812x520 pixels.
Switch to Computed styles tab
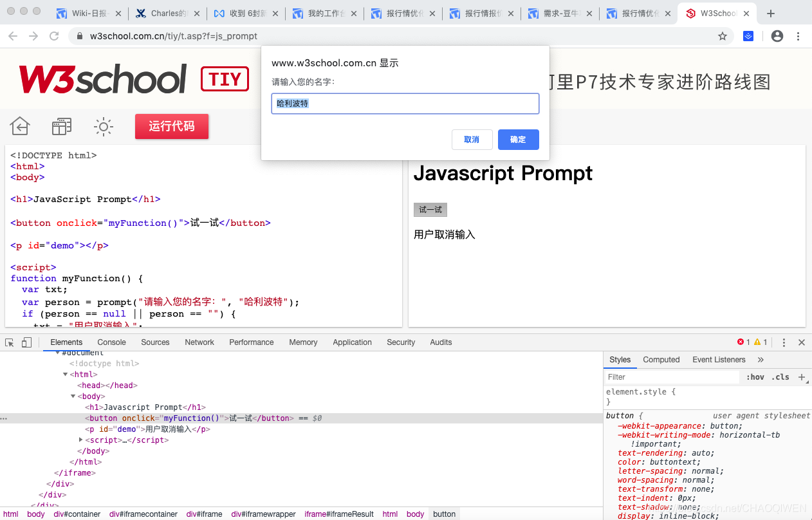pos(661,360)
